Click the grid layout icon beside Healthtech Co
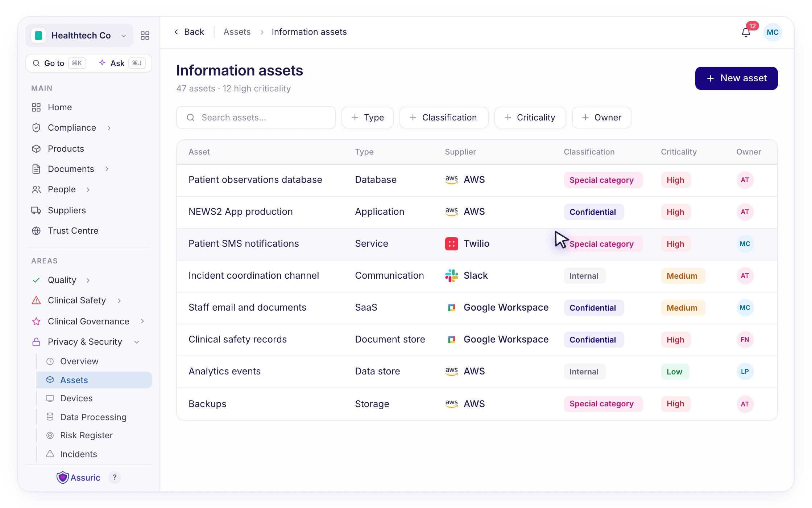Viewport: 812px width, 508px height. [x=145, y=36]
